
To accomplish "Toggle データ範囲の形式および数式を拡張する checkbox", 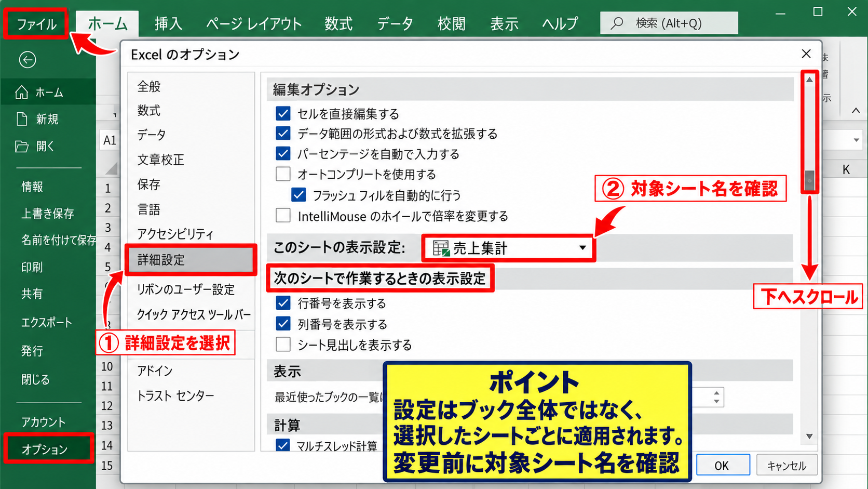I will point(283,134).
